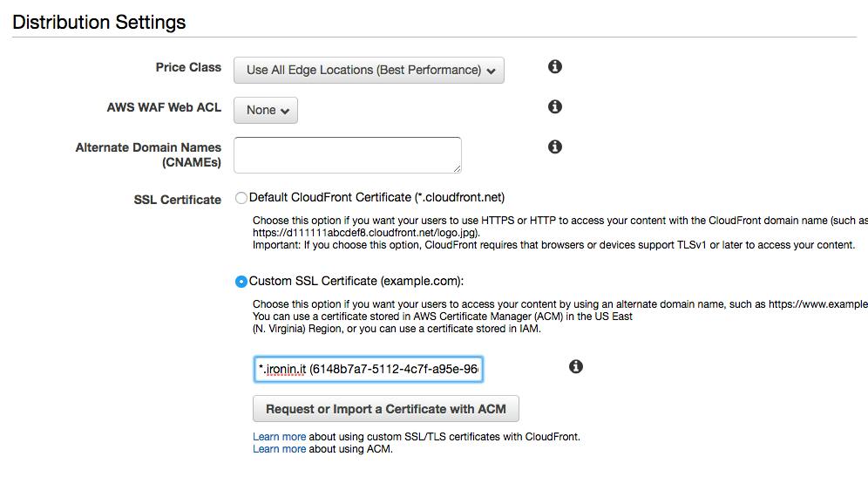Click the info icon beside Alternate Domain Names
The height and width of the screenshot is (477, 868).
coord(554,147)
